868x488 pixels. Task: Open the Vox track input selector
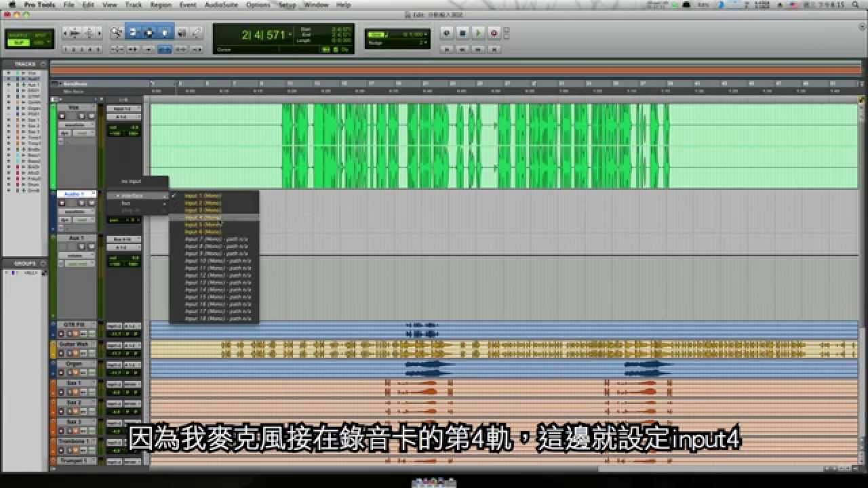pyautogui.click(x=124, y=108)
